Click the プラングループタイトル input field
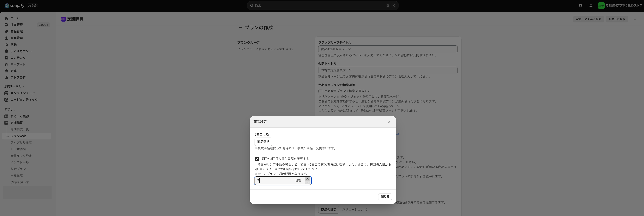 point(388,49)
